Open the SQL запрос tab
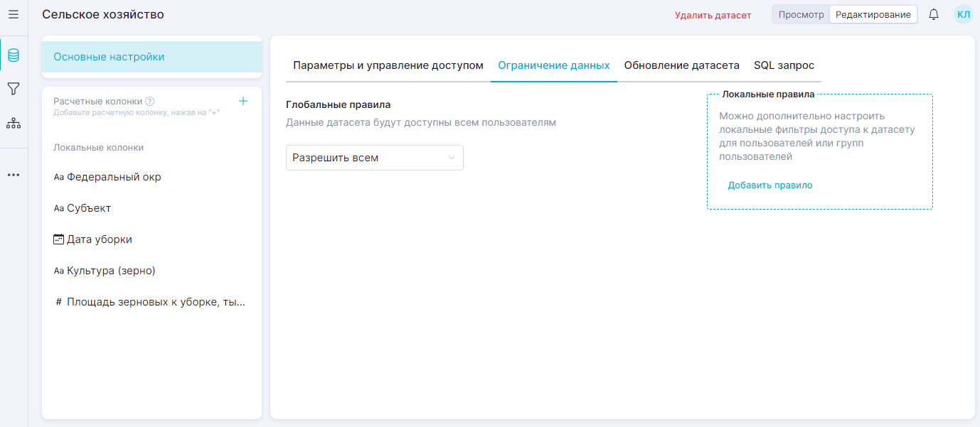 click(x=784, y=65)
